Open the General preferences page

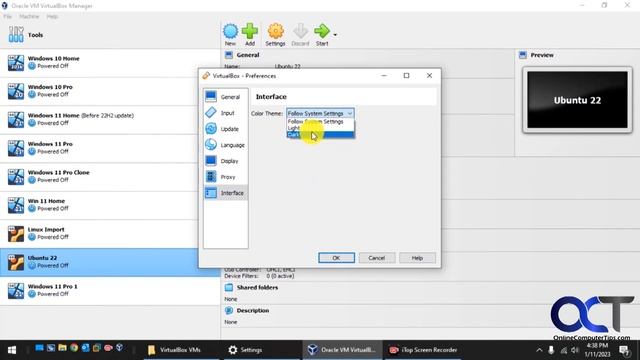click(x=226, y=97)
